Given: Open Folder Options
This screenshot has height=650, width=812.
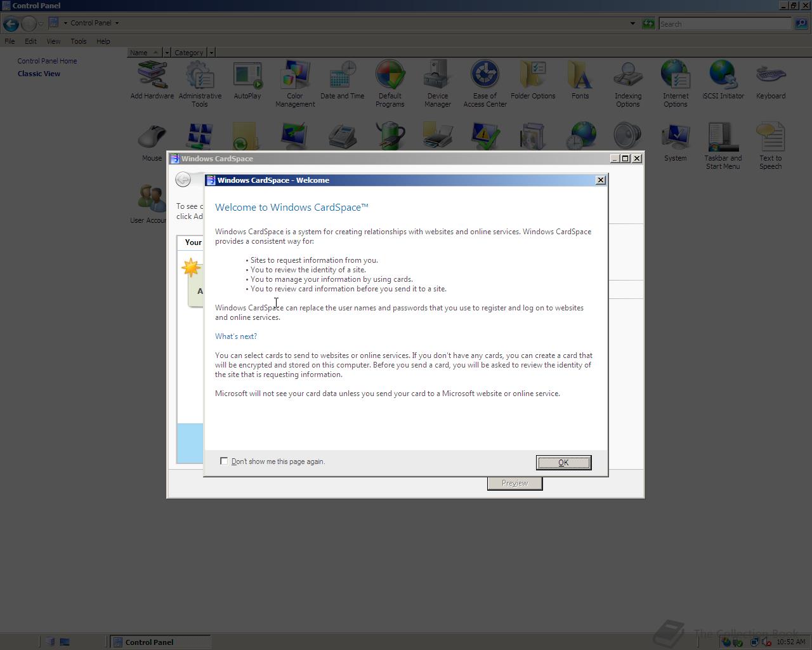Looking at the screenshot, I should [533, 81].
